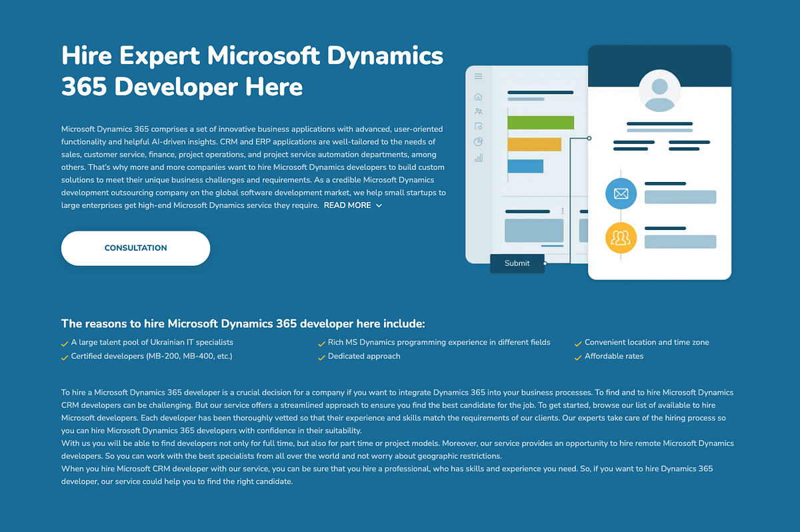The width and height of the screenshot is (800, 532).
Task: Click the team members icon in the sidebar
Action: point(478,111)
